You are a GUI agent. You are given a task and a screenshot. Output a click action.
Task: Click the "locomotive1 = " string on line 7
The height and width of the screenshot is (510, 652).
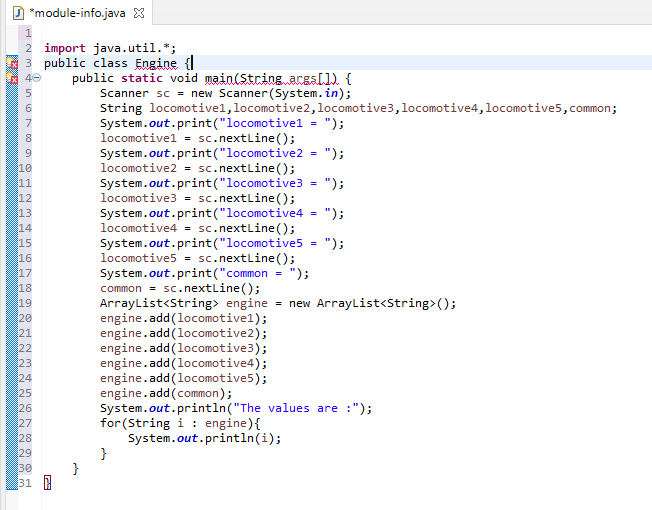[x=275, y=123]
